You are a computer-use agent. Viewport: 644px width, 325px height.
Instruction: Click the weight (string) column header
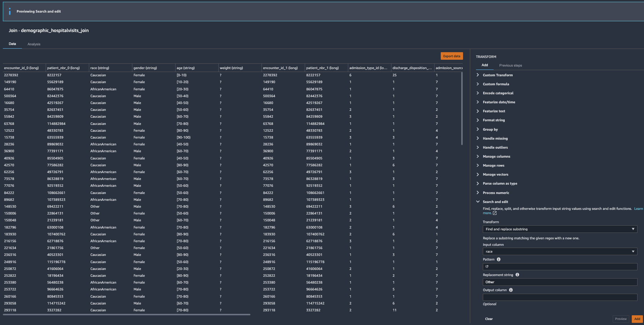[240, 68]
